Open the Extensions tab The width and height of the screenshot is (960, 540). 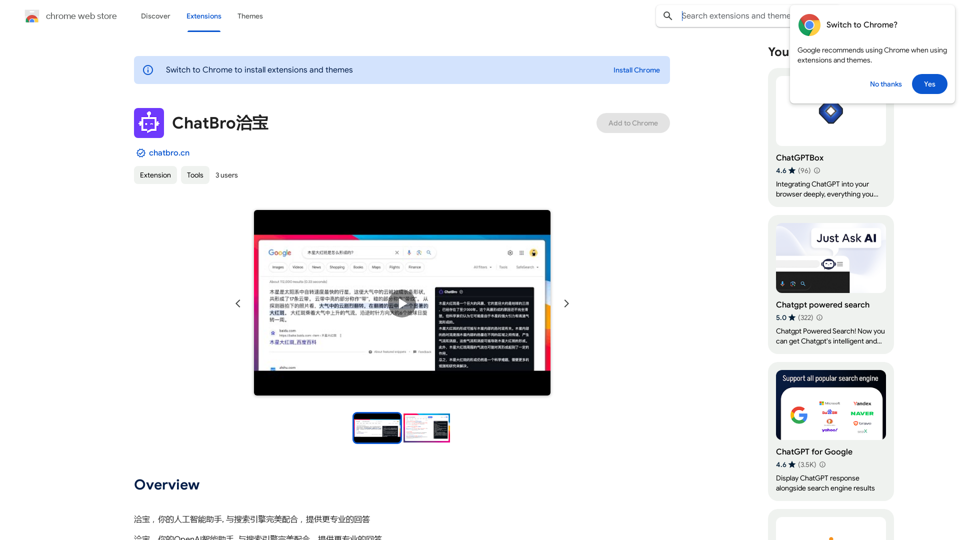[x=203, y=16]
